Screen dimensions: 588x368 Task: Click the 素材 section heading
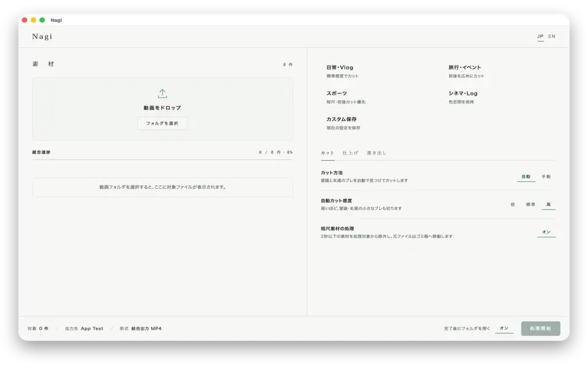coord(43,64)
